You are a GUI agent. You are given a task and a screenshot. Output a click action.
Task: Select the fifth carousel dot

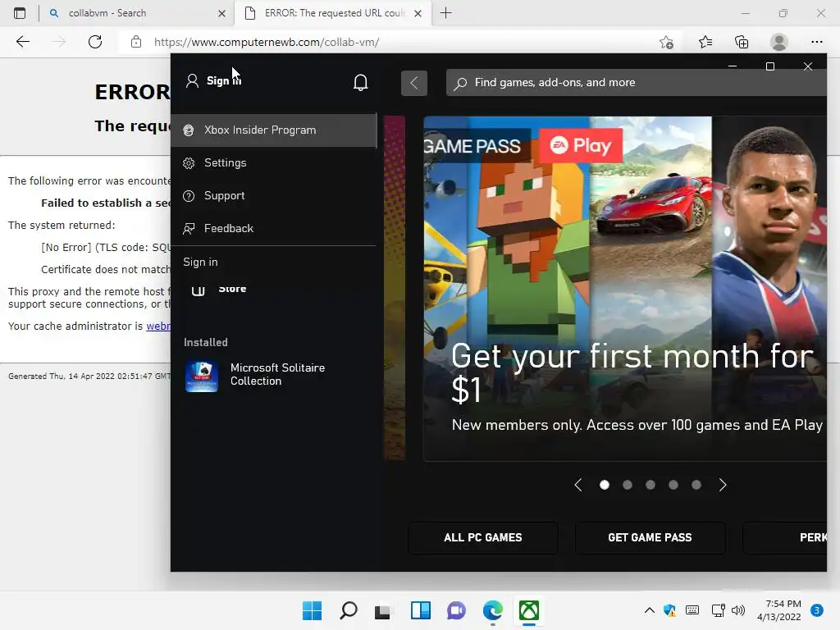696,485
